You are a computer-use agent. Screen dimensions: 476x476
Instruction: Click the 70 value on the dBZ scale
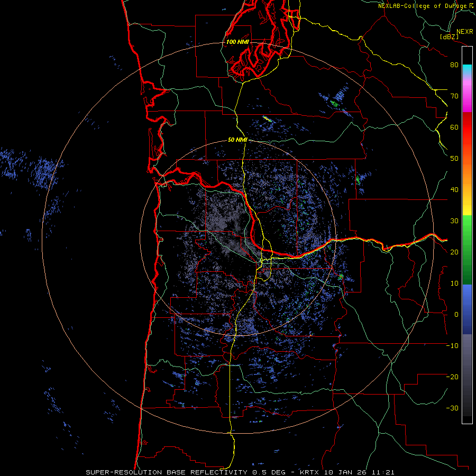point(454,96)
